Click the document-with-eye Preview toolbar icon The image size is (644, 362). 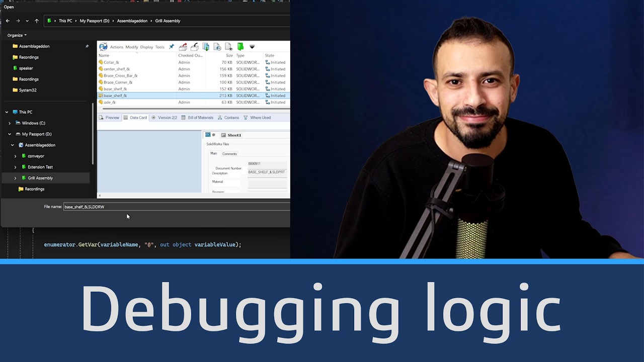[x=228, y=47]
